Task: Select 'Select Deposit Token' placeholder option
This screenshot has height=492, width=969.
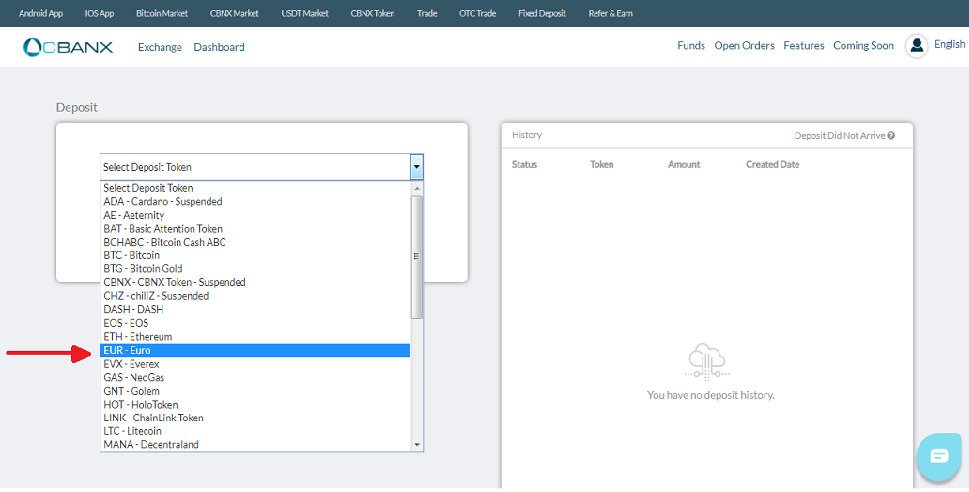Action: coord(255,188)
